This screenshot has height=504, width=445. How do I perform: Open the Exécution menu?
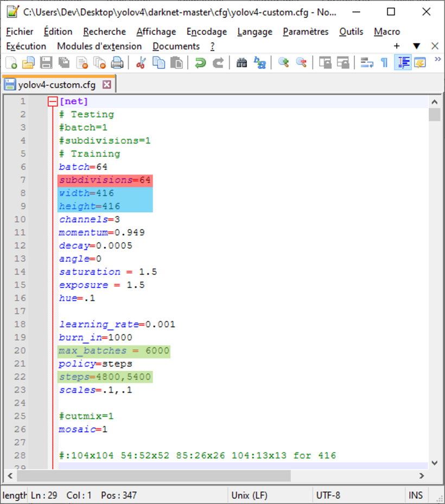[x=26, y=46]
